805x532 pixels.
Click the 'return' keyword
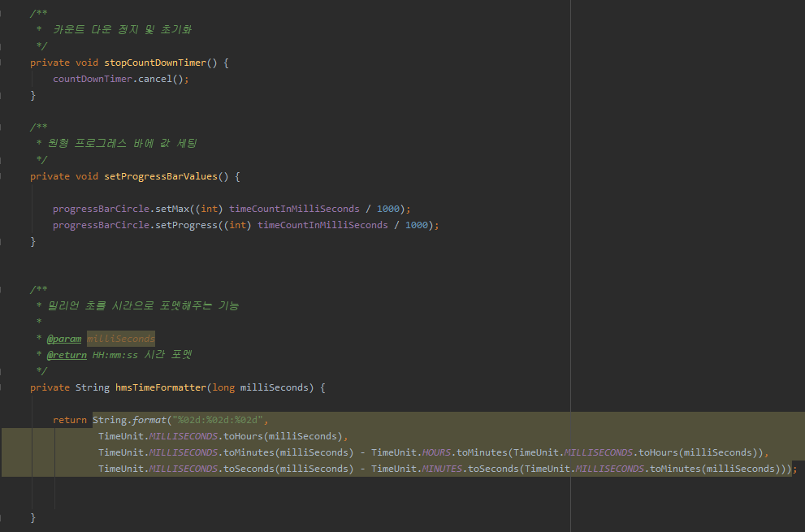point(70,420)
